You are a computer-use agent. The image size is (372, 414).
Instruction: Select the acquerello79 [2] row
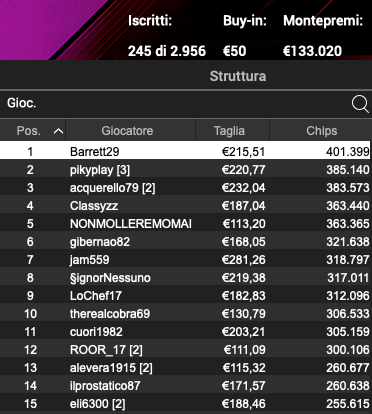click(185, 188)
